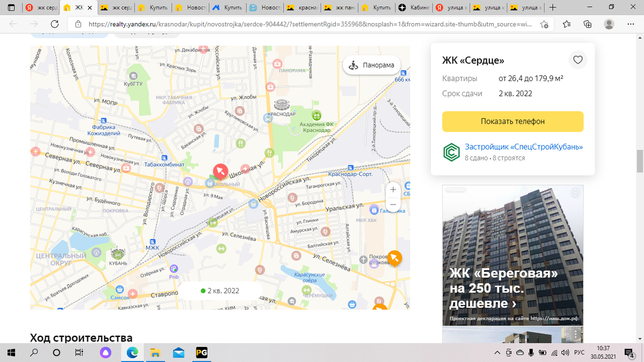
Task: Add ЖК «Сердце» to favorites with heart icon
Action: click(x=578, y=60)
